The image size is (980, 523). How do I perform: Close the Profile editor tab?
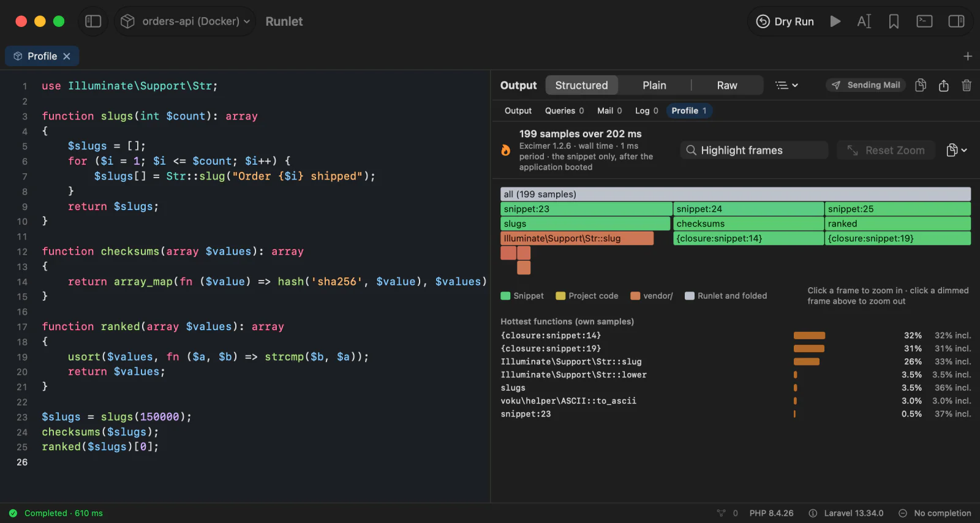click(x=67, y=56)
